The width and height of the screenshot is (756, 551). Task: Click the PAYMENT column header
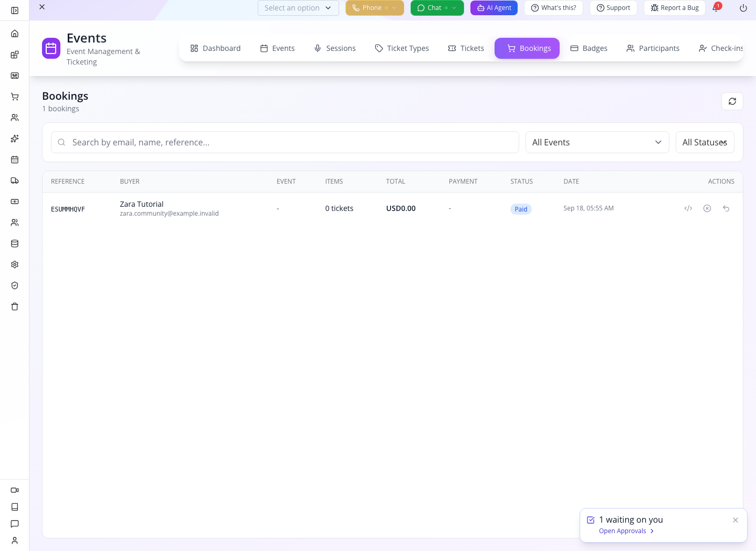[463, 182]
